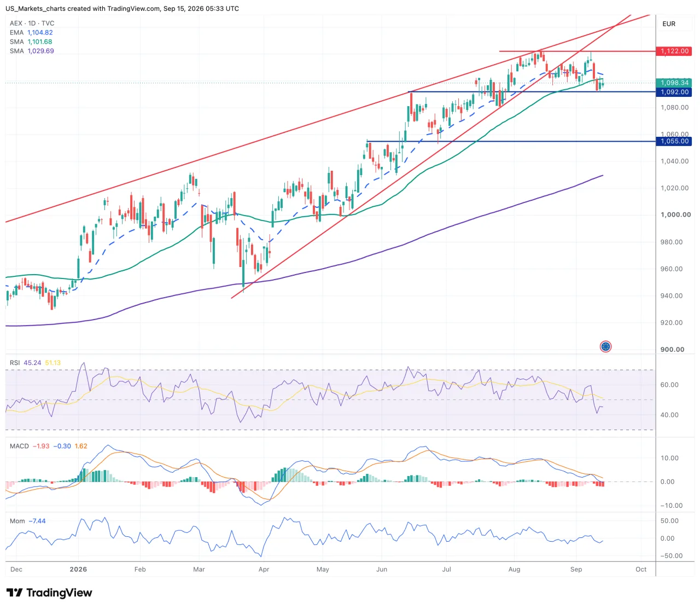Open the TradingView wordmark link
This screenshot has width=700, height=609.
pyautogui.click(x=59, y=593)
